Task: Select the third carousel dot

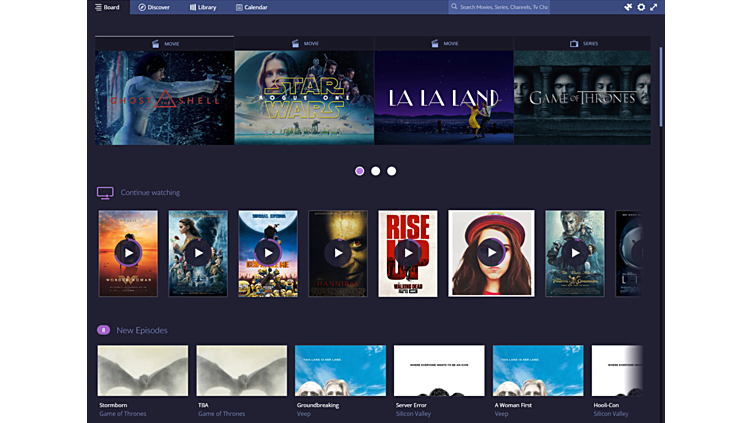Action: [391, 171]
